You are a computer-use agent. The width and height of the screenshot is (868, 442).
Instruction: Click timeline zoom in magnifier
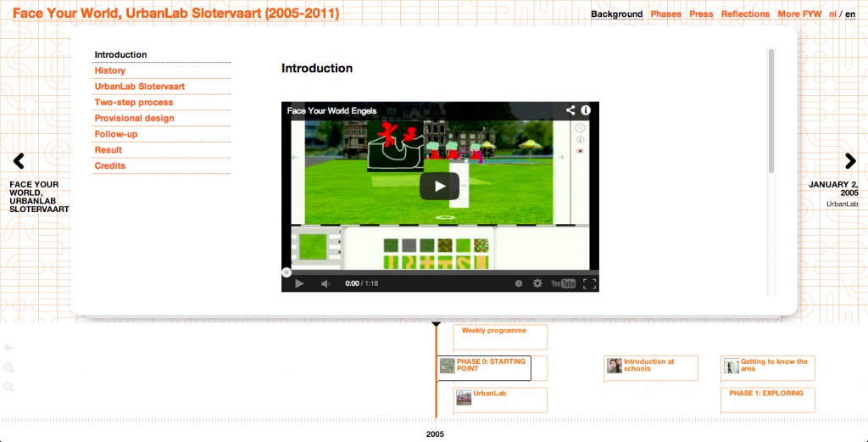8,368
